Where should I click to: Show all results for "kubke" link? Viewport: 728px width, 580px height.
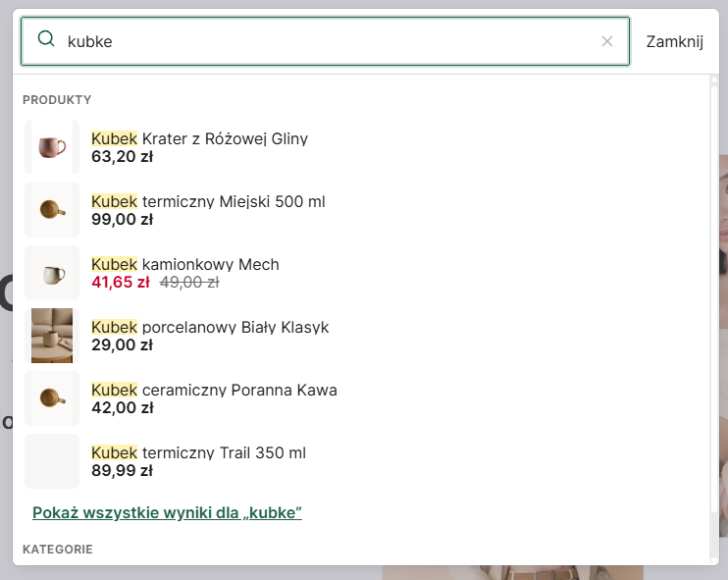167,512
